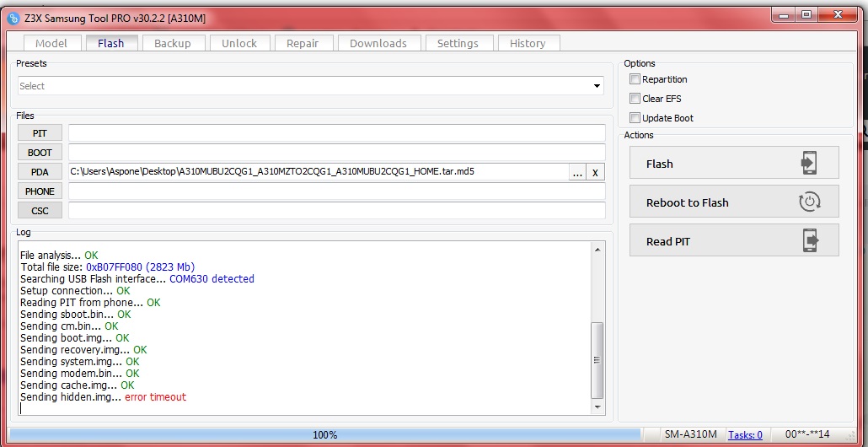Minimize the Z3X Samsung Tool window

coord(785,15)
